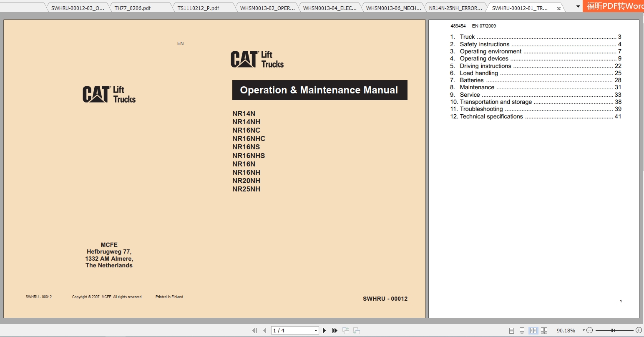
Task: Click the 'The Netherlands' text
Action: [109, 265]
